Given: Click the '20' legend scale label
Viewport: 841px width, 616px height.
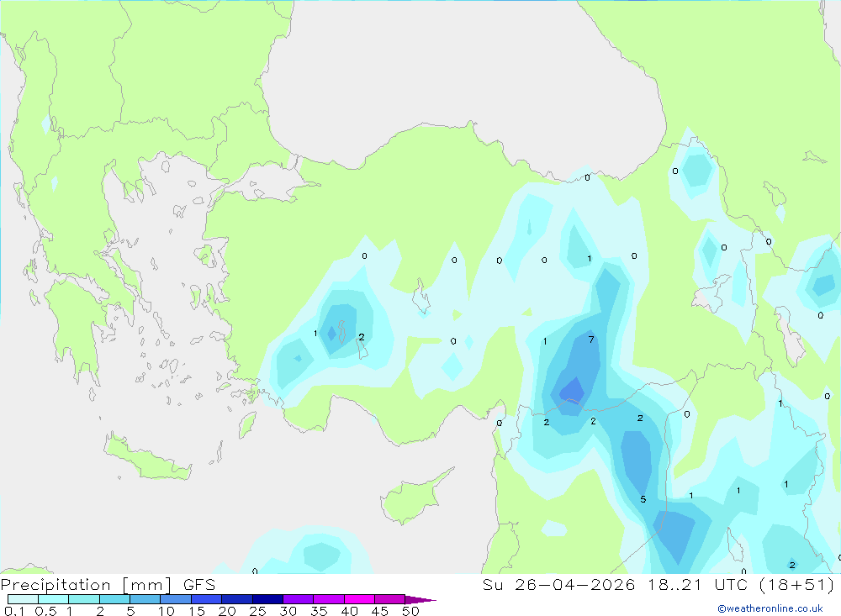Looking at the screenshot, I should [x=227, y=611].
